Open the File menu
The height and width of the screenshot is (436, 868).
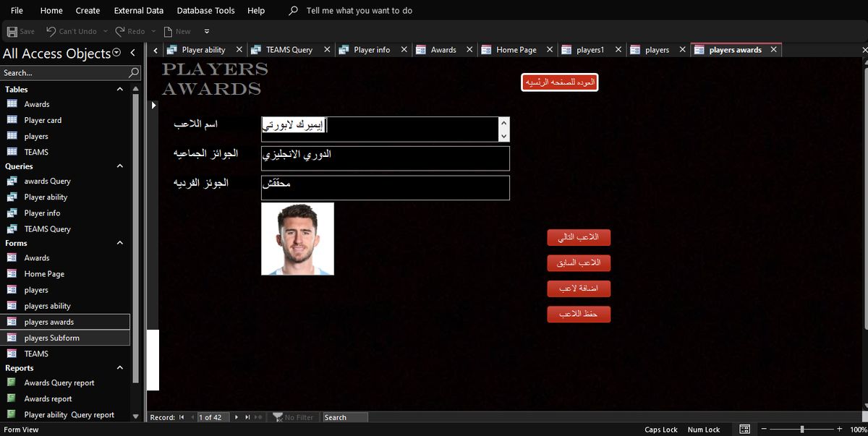(17, 11)
